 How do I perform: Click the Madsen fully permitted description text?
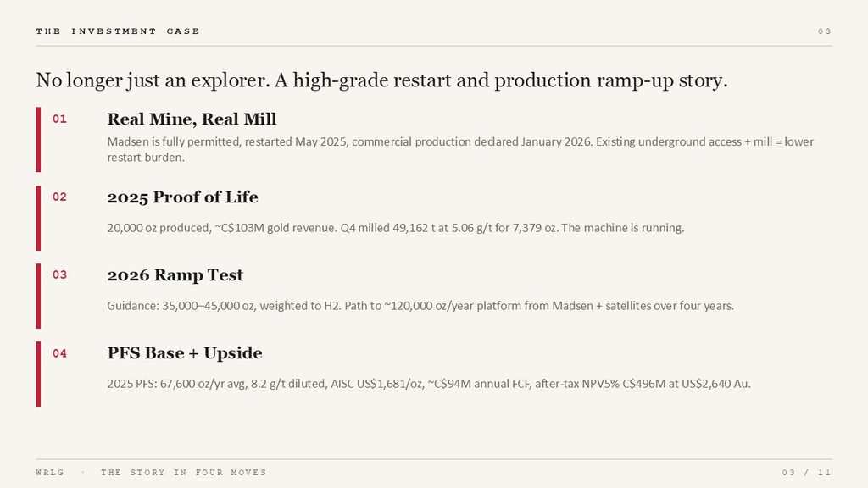460,149
